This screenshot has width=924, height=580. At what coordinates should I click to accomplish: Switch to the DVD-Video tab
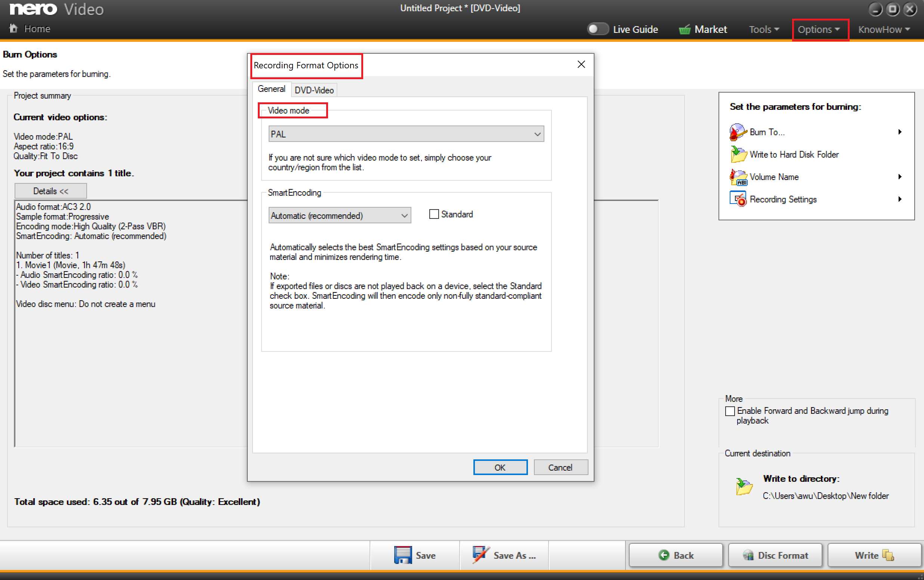tap(314, 90)
